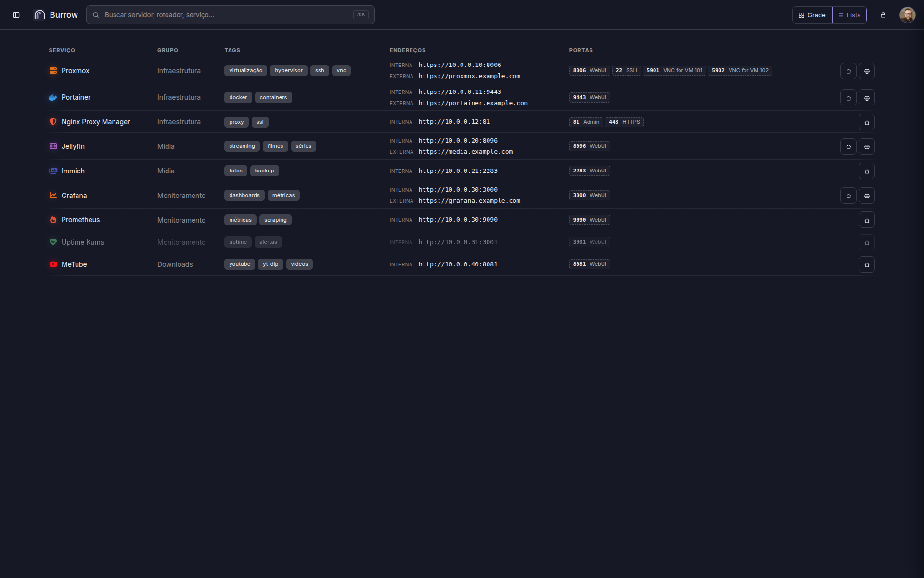
Task: Select the hypervisor tag
Action: point(289,70)
